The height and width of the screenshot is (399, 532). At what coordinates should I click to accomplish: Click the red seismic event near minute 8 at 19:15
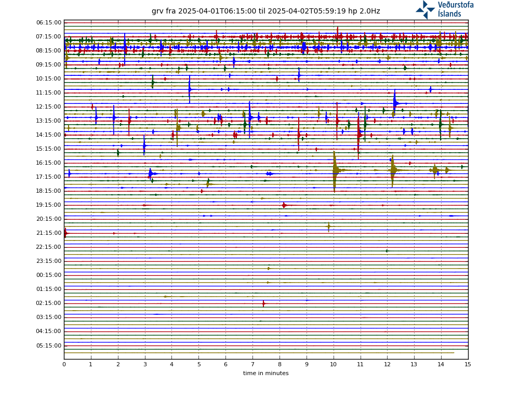[x=284, y=205]
